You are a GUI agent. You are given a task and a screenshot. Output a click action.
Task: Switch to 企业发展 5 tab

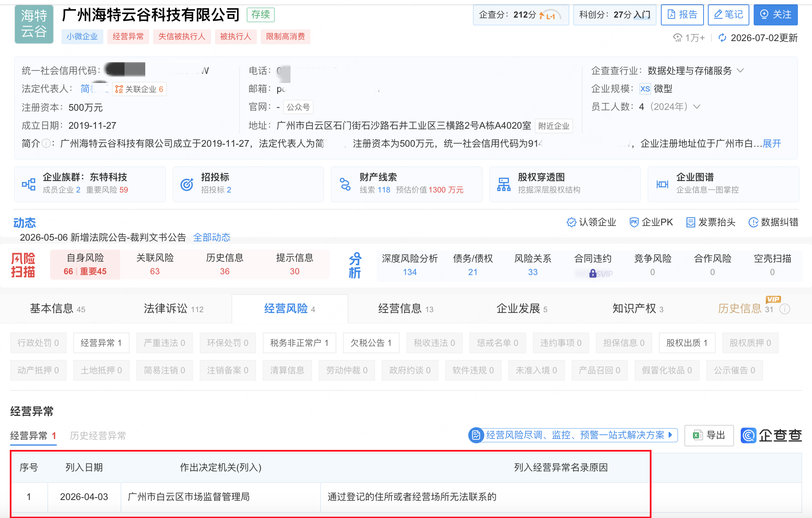[522, 309]
